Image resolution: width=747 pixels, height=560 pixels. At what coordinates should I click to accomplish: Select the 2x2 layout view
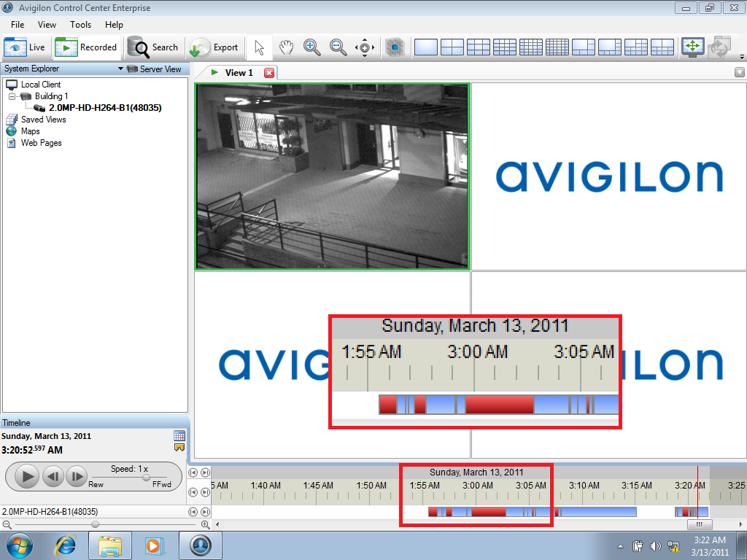[x=452, y=47]
